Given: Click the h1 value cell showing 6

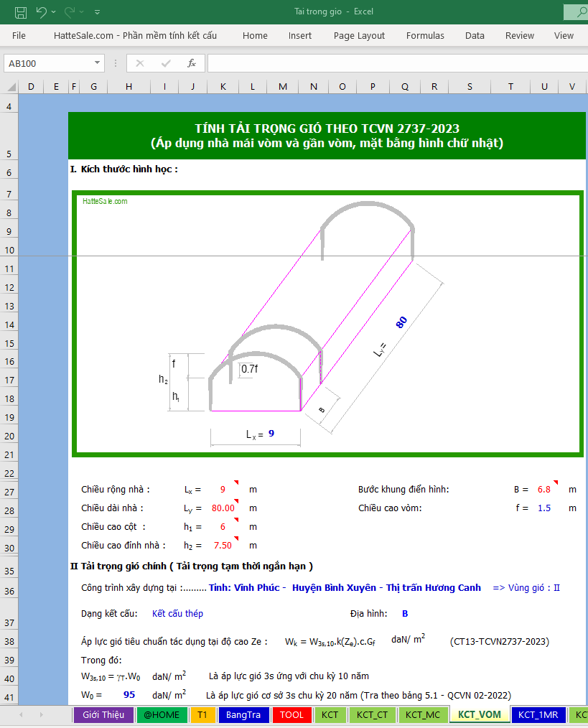Looking at the screenshot, I should coord(223,526).
